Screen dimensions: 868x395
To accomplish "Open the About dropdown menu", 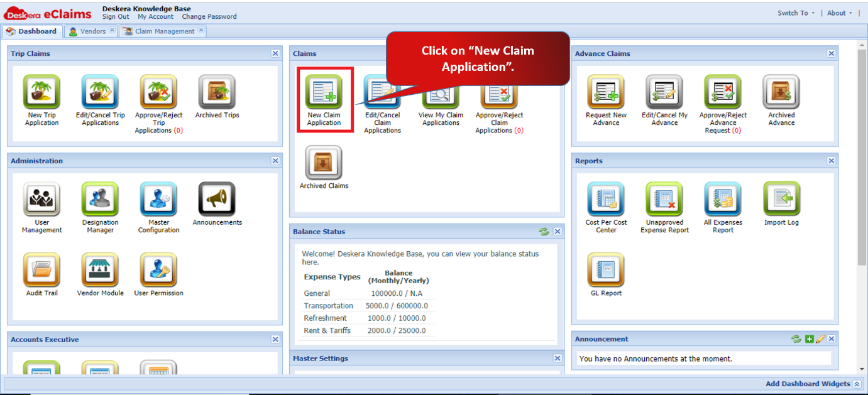I will click(840, 13).
